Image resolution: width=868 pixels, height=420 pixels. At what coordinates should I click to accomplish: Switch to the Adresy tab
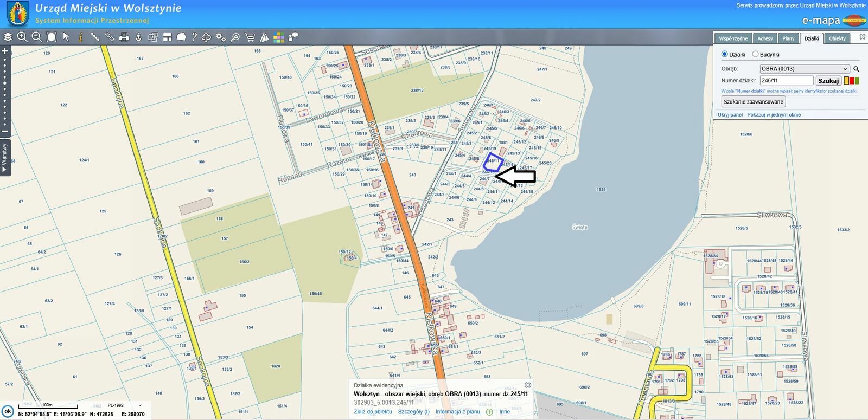point(765,38)
